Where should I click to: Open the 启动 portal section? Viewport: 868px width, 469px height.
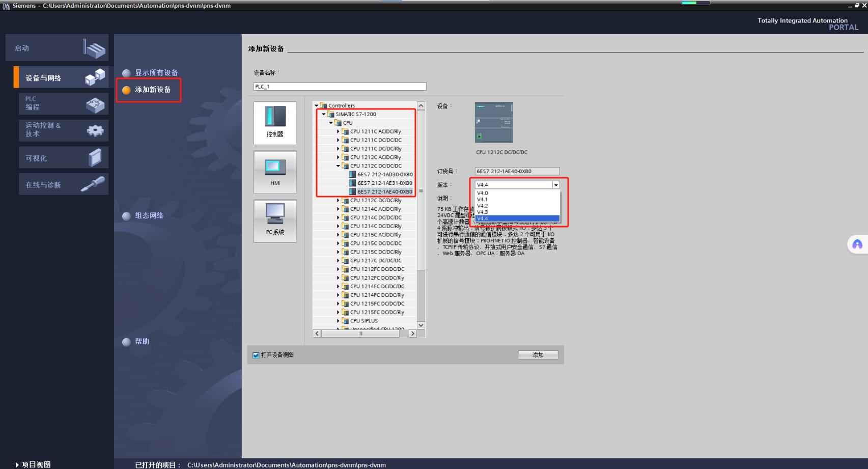point(57,47)
